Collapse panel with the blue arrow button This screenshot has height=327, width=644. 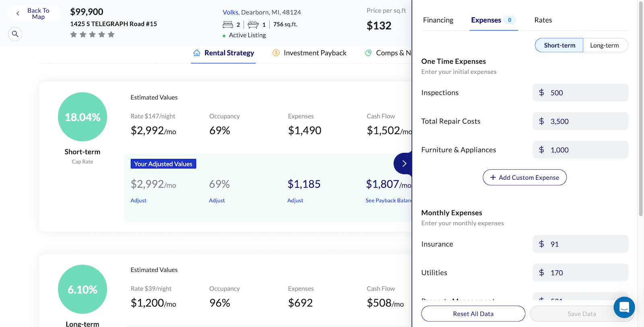click(404, 164)
